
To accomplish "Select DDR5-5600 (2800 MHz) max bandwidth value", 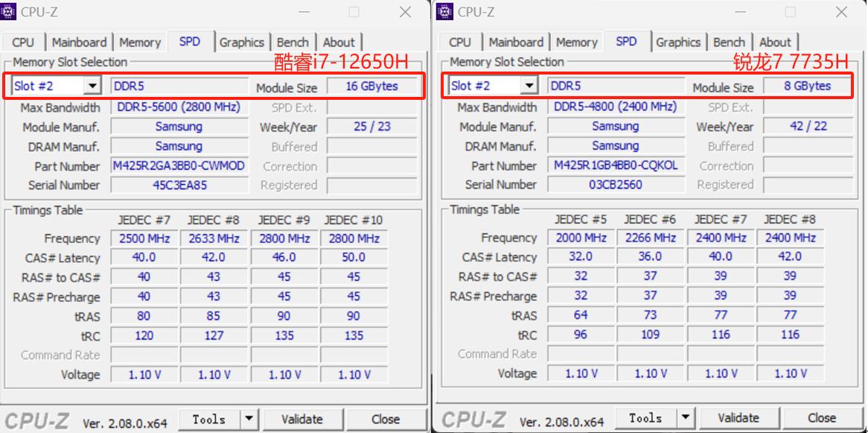I will point(179,107).
